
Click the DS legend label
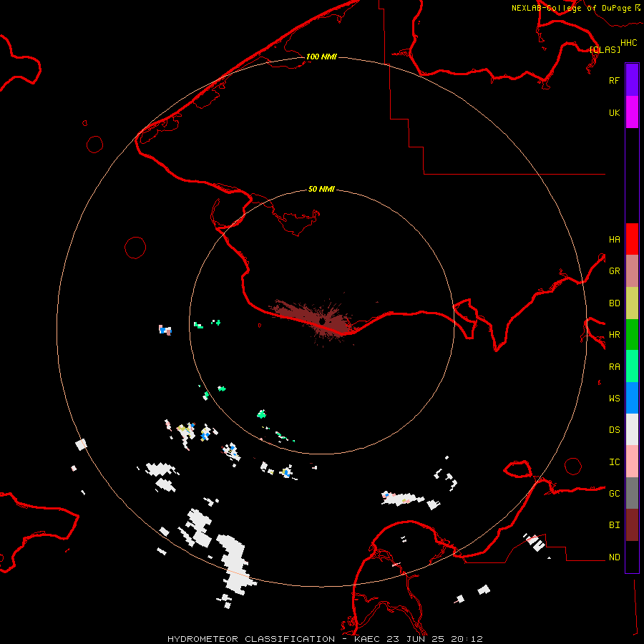pyautogui.click(x=614, y=430)
